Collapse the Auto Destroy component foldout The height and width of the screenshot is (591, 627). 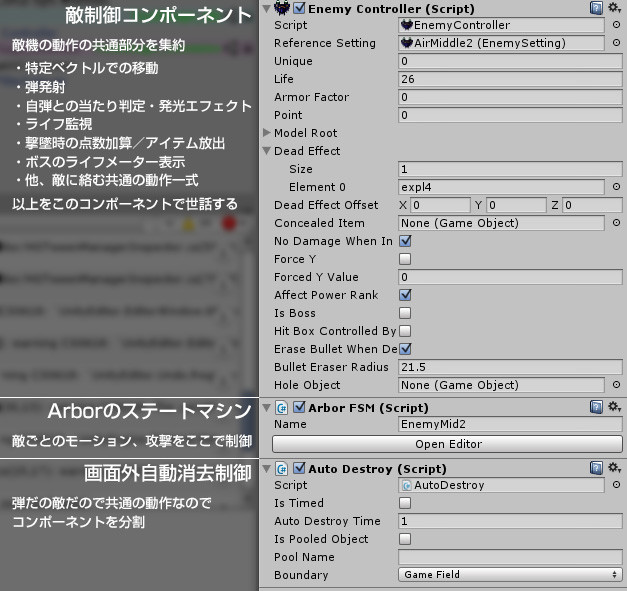[x=267, y=469]
